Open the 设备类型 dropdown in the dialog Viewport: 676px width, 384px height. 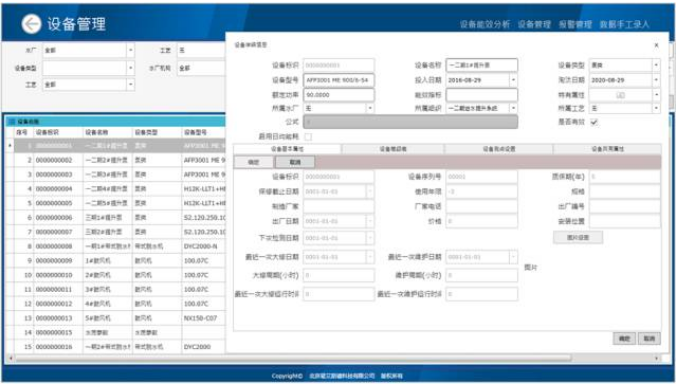(656, 65)
